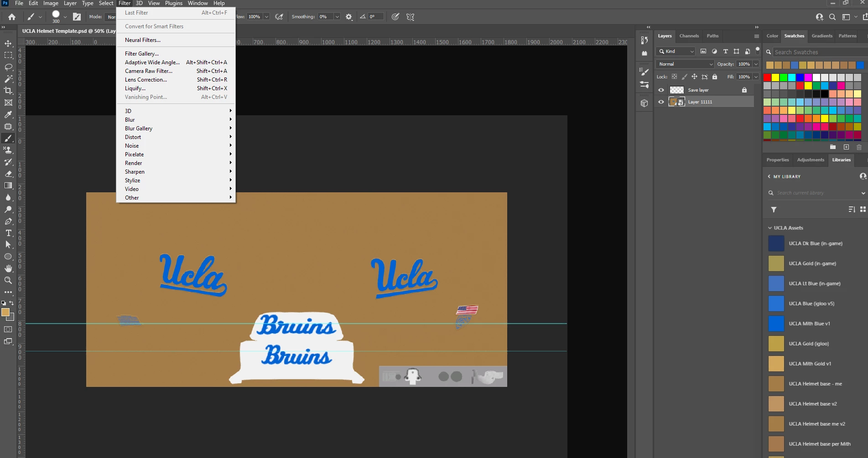
Task: Select the Eyedropper tool
Action: (8, 114)
